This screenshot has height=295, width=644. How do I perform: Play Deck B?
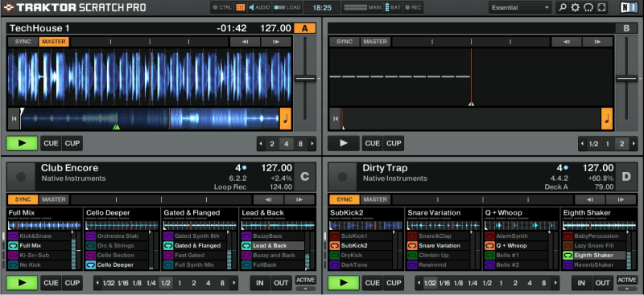[x=344, y=143]
